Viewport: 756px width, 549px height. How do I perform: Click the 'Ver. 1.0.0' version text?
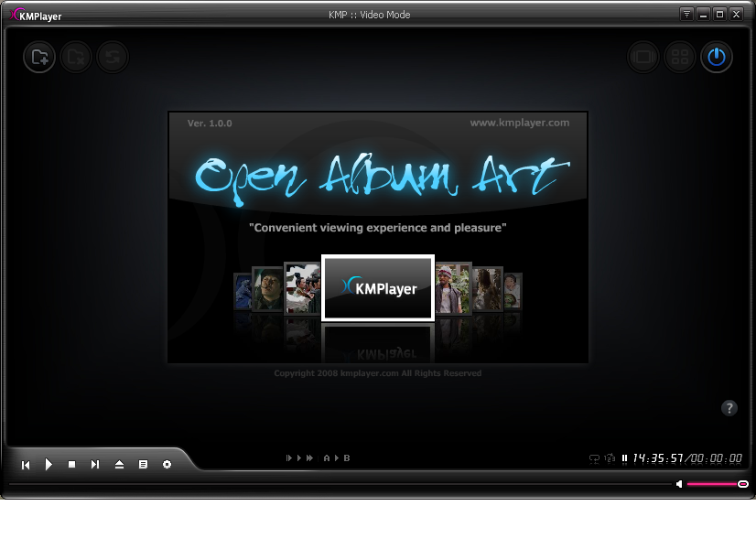point(210,124)
